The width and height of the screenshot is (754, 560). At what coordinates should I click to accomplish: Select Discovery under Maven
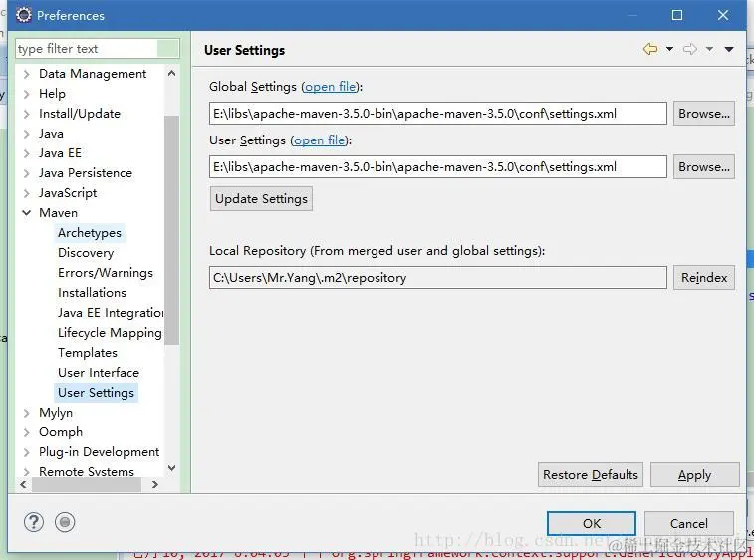[86, 253]
